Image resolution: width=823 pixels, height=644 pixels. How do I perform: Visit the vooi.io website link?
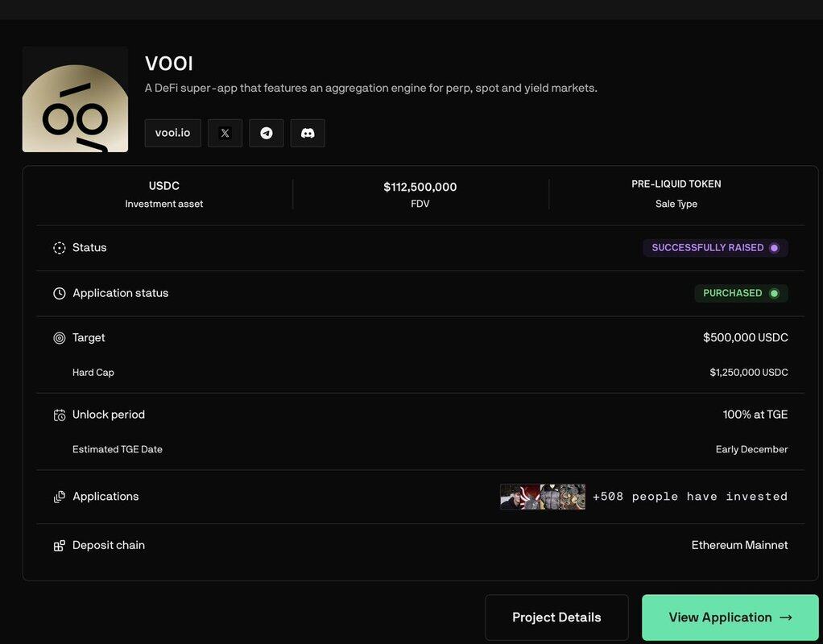pos(172,133)
